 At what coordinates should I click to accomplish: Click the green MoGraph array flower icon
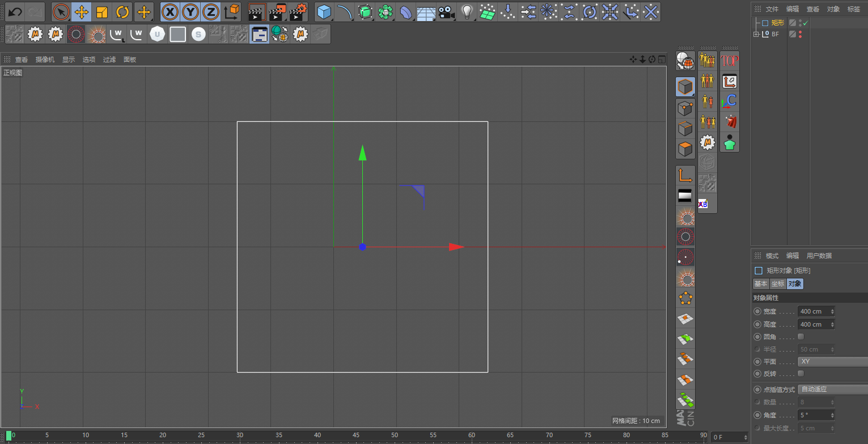[x=385, y=11]
